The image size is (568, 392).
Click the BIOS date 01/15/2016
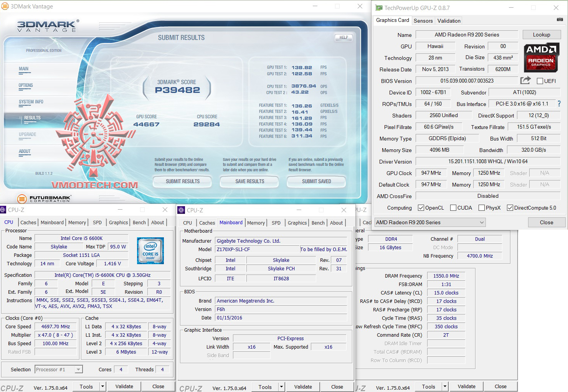[281, 318]
